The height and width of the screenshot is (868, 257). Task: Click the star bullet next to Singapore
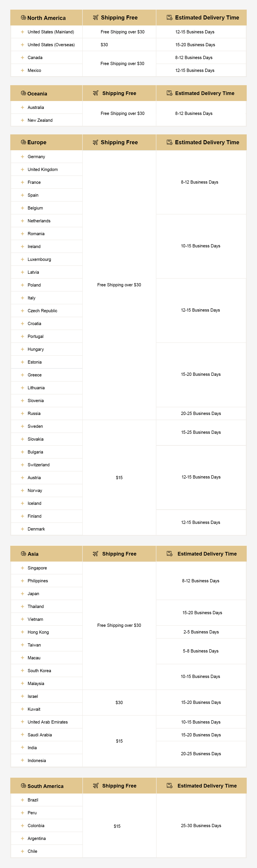tap(22, 568)
